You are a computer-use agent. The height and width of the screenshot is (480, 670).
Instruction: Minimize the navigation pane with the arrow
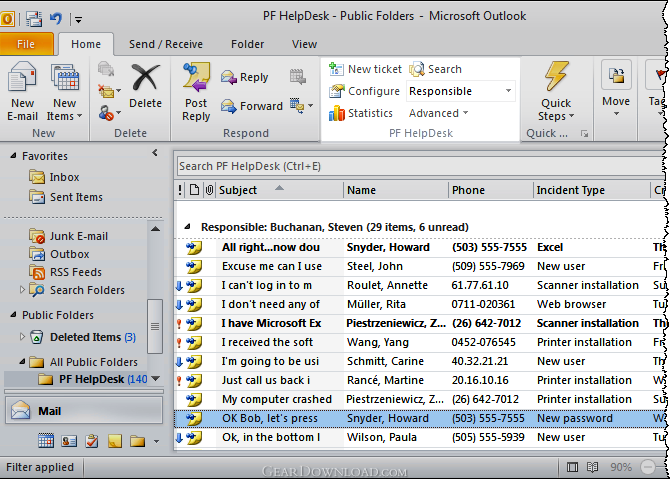(155, 153)
